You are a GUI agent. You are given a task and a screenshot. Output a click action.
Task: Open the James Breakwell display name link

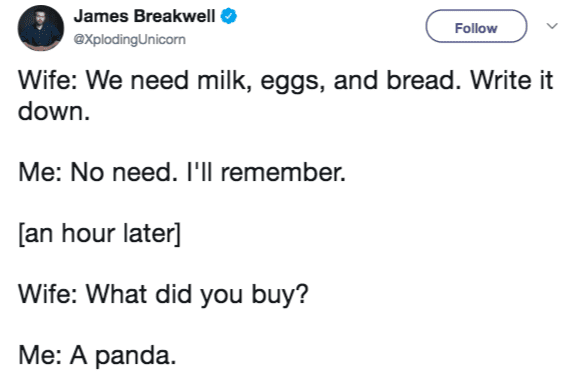pyautogui.click(x=144, y=16)
